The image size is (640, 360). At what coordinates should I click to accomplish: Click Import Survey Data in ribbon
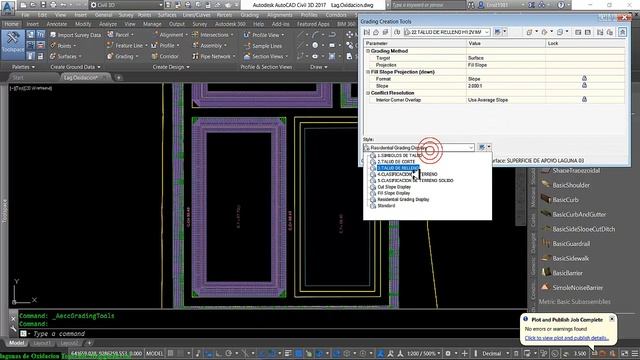point(76,35)
